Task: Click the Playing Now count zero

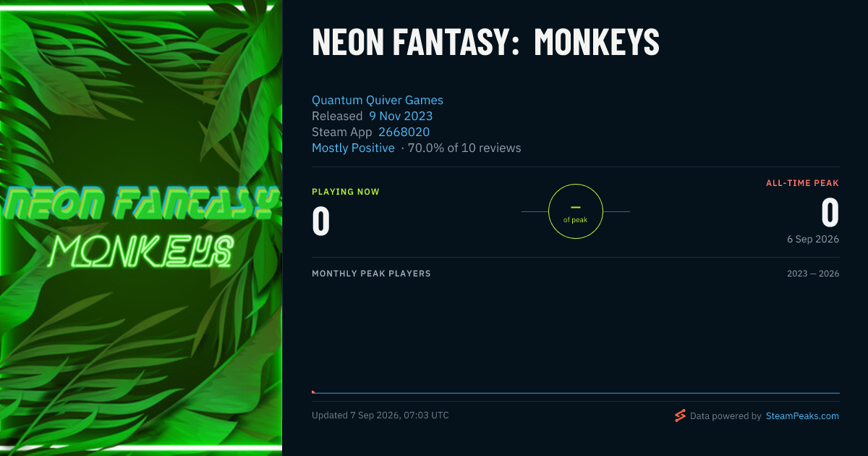Action: pyautogui.click(x=321, y=221)
